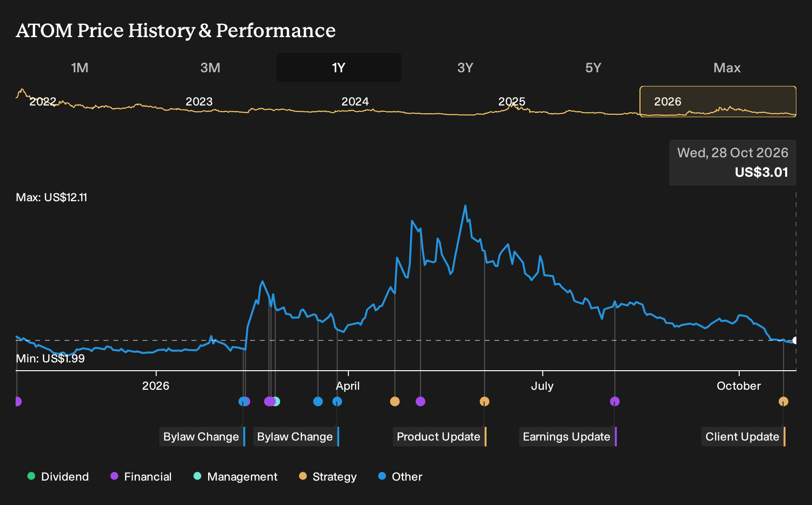Open the second Bylaw Change event label
Viewport: 812px width, 505px height.
(296, 437)
